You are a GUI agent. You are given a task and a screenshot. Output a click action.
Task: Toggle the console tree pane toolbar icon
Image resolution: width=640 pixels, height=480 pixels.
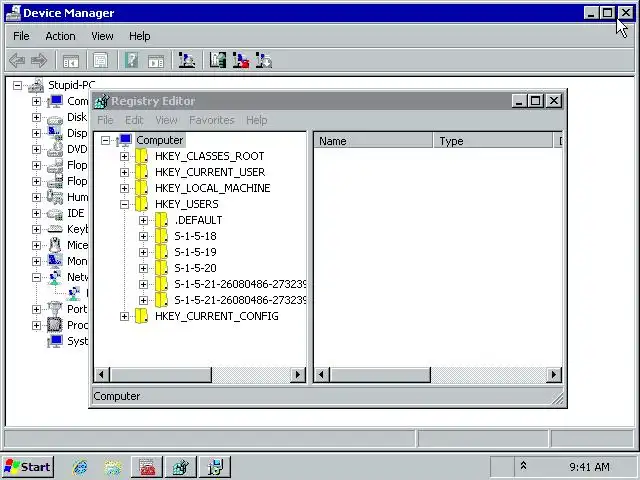[71, 61]
